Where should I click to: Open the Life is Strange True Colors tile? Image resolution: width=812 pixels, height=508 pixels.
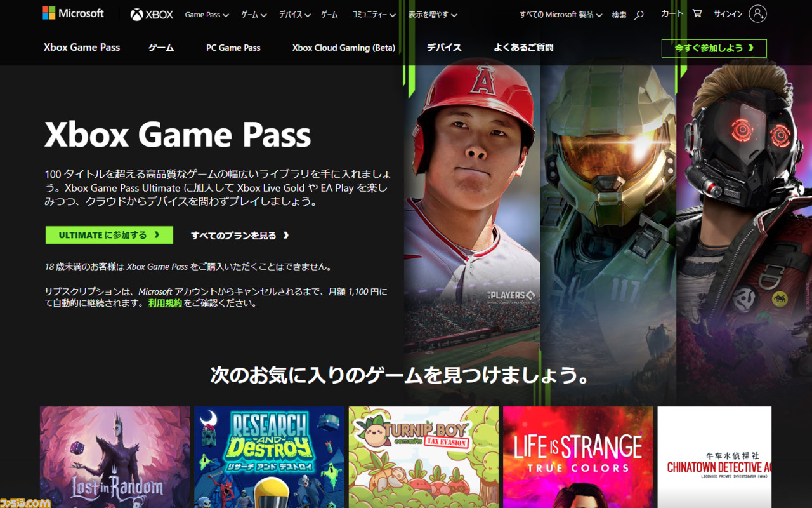coord(578,457)
